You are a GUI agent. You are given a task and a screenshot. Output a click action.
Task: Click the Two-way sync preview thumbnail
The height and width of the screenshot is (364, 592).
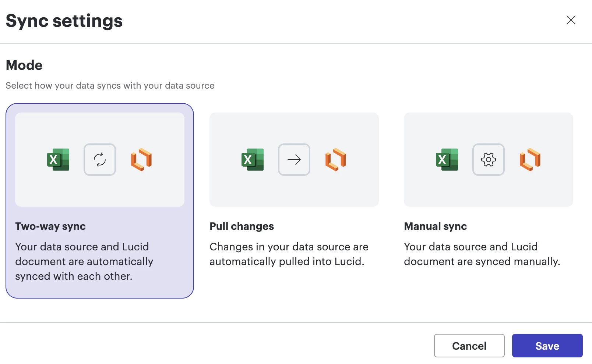(x=99, y=191)
